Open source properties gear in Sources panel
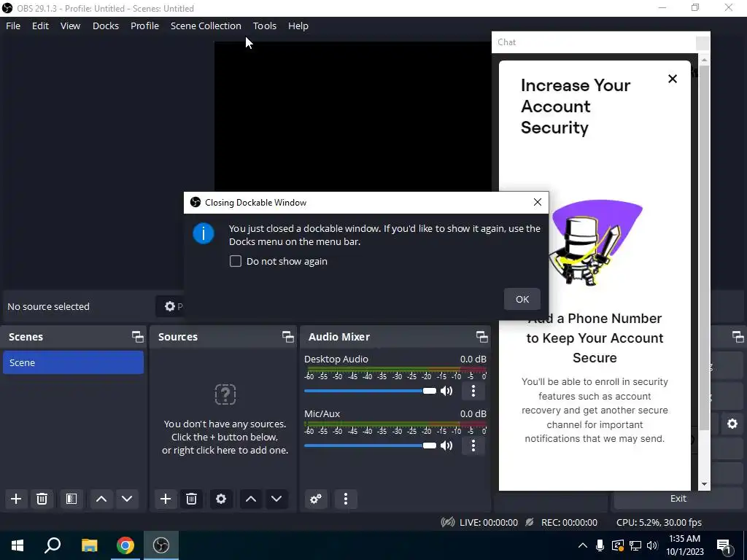Viewport: 747px width, 560px height. pyautogui.click(x=221, y=499)
